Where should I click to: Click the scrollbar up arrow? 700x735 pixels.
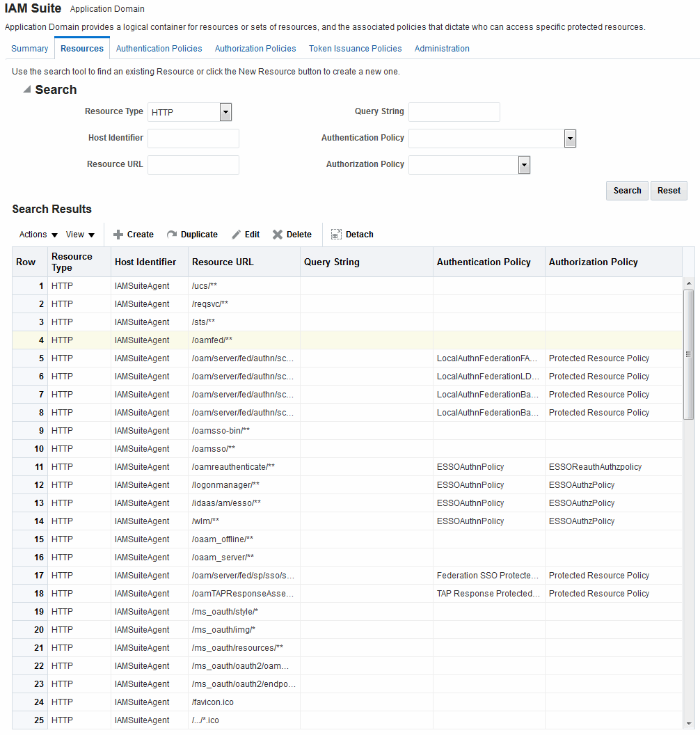(x=688, y=283)
